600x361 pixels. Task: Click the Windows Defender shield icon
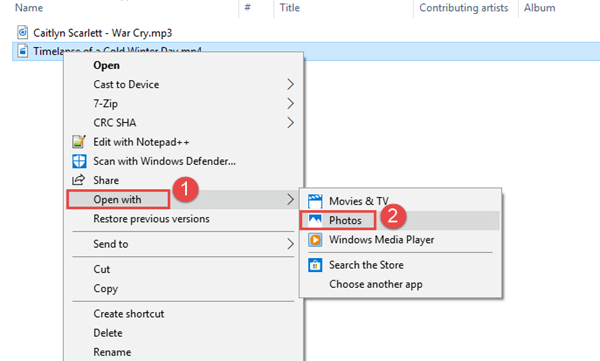[79, 161]
